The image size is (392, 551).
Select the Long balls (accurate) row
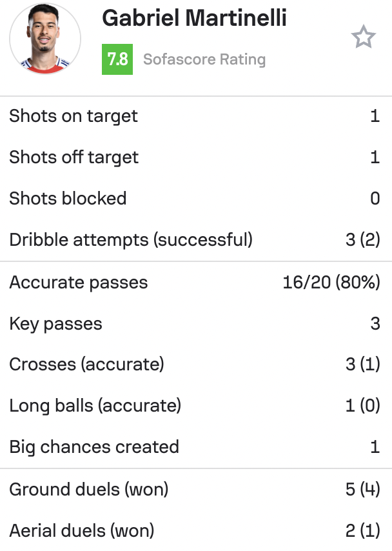click(196, 406)
